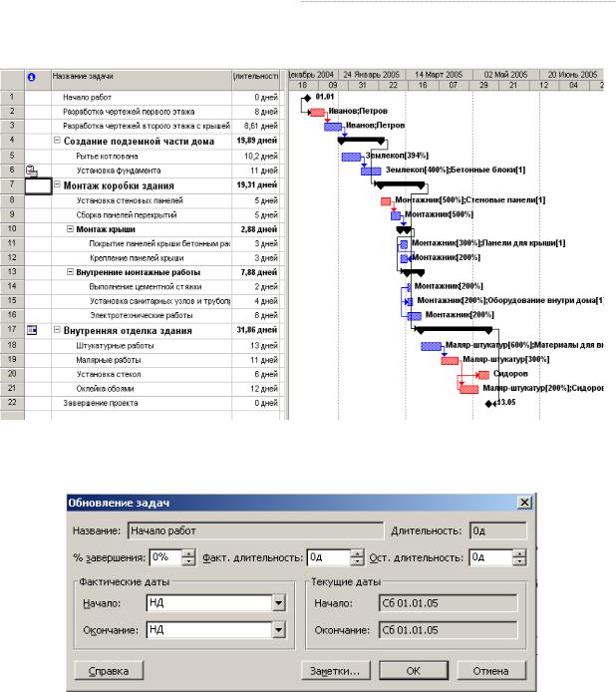Select task Рытье котлована
The image size is (616, 692).
tap(107, 157)
